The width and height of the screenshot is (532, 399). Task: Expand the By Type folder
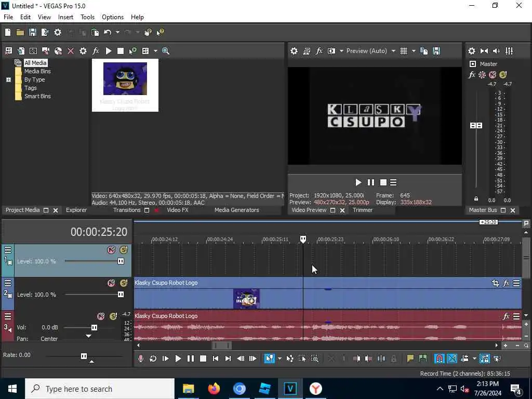8,79
